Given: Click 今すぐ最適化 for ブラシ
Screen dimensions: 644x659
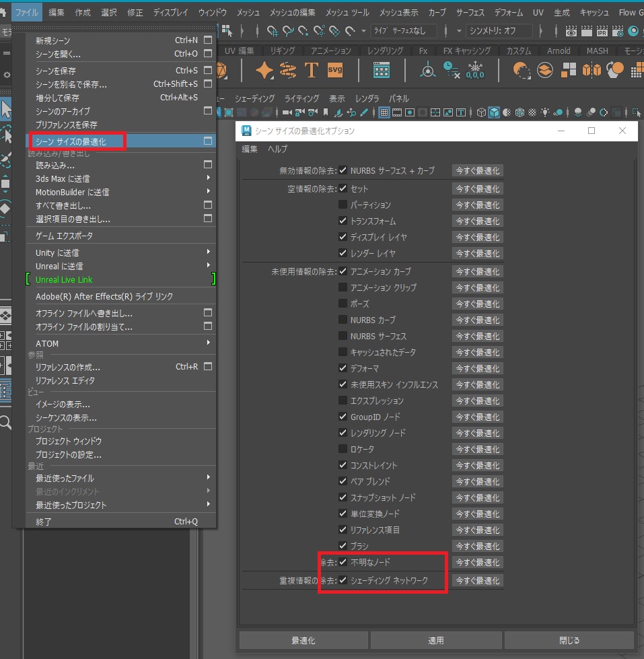Looking at the screenshot, I should [478, 546].
